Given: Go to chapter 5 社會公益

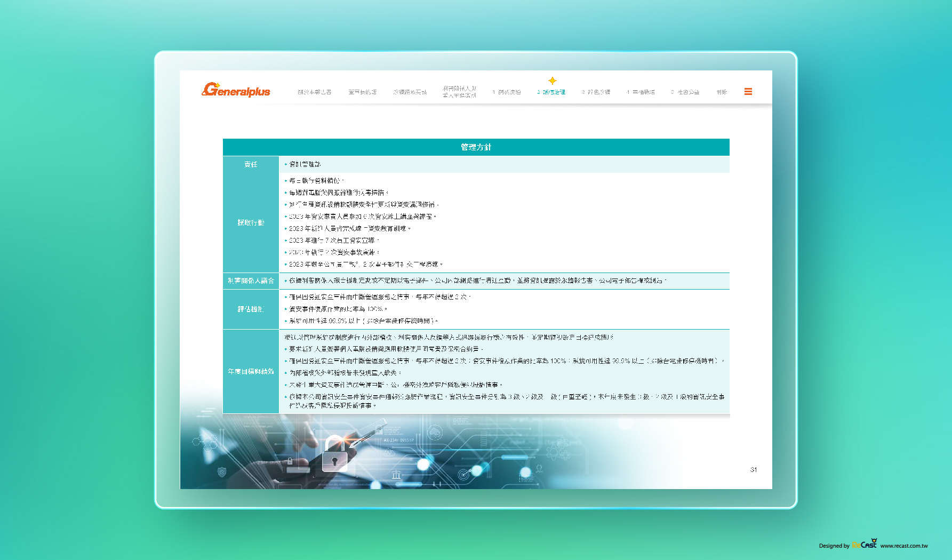Looking at the screenshot, I should coord(685,92).
